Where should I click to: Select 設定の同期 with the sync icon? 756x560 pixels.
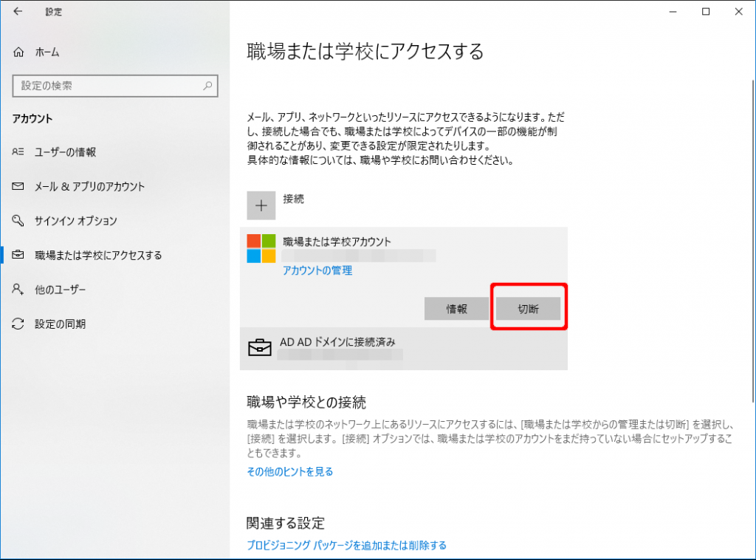click(x=17, y=324)
